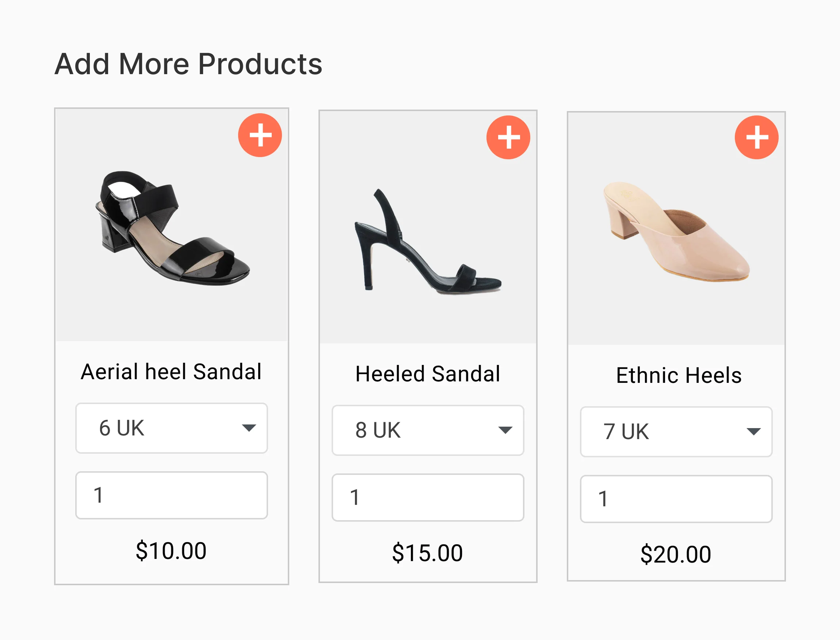
Task: Open the Aerial heel Sandal product title
Action: (171, 372)
